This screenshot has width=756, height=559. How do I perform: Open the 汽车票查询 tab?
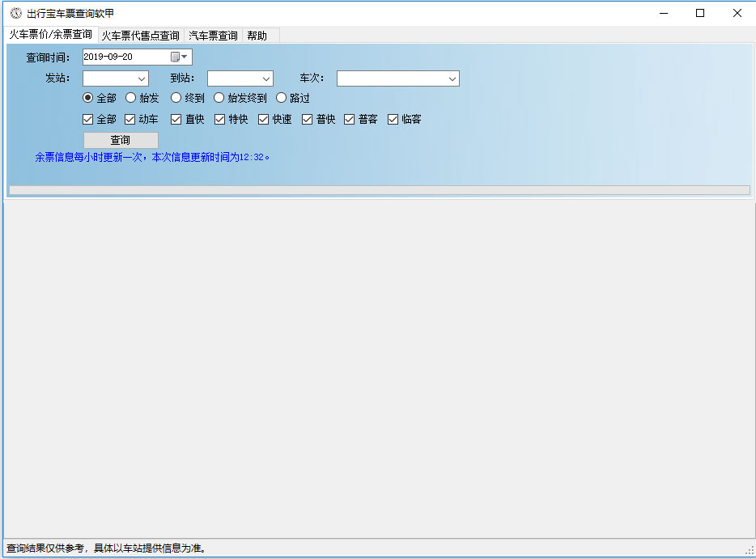[x=213, y=36]
